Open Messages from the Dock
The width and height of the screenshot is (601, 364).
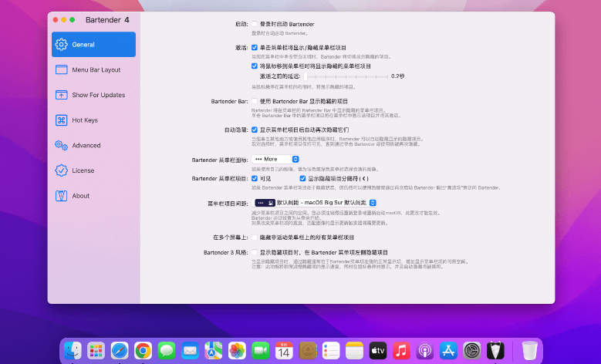[167, 351]
